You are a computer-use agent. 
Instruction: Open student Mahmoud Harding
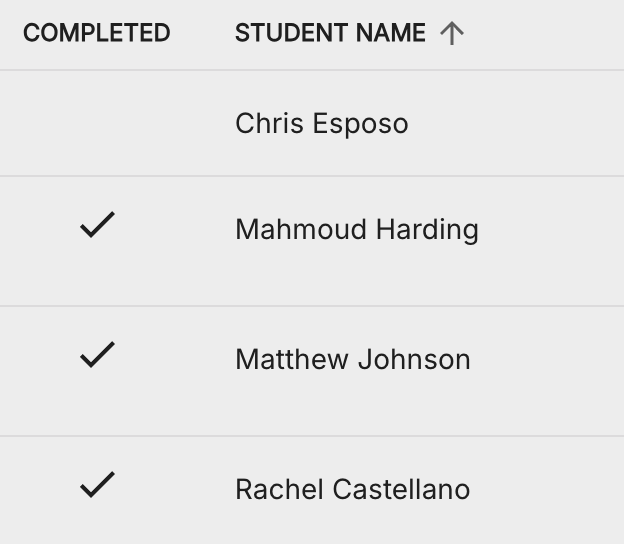pos(357,230)
